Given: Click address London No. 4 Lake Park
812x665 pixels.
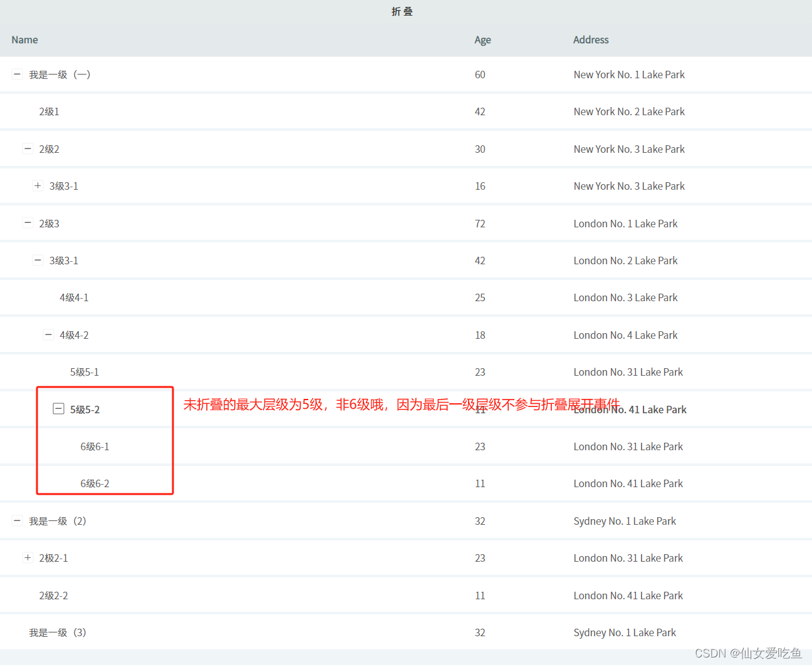Looking at the screenshot, I should coord(625,335).
